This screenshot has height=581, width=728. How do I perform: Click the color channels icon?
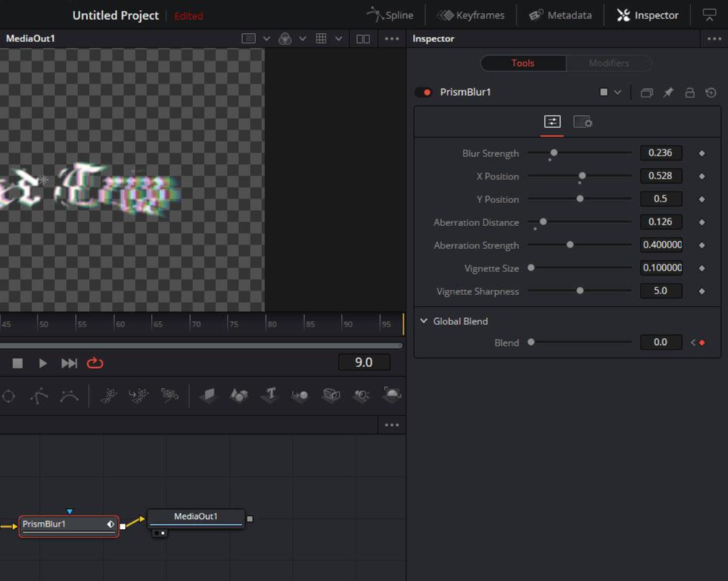point(284,39)
